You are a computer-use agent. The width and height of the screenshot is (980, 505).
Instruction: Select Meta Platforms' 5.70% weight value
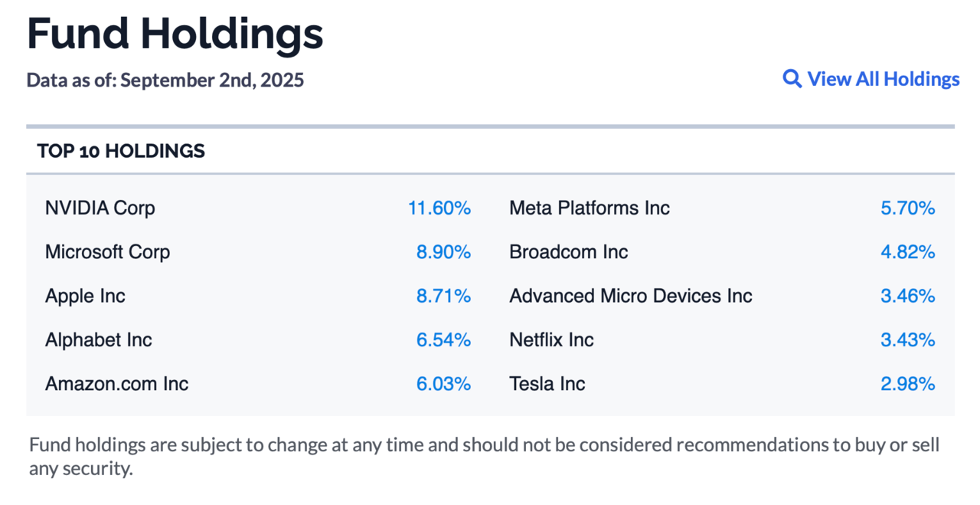[x=907, y=208]
